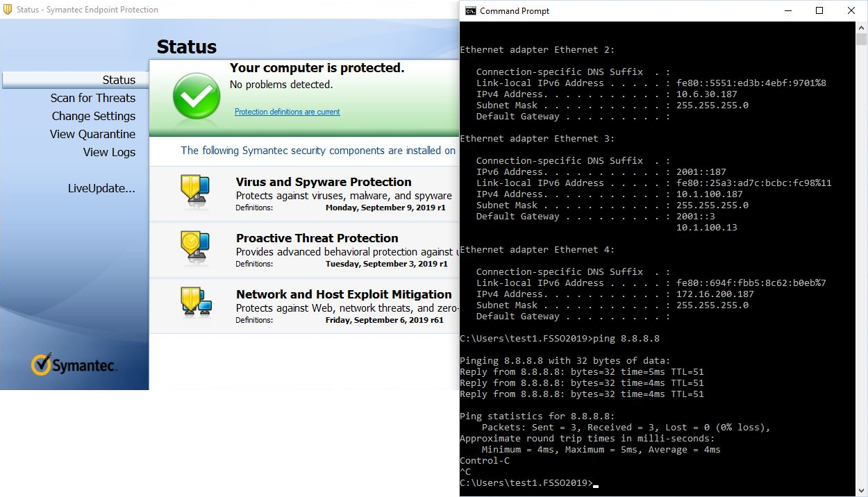Click the default gateway 10.1.100.13 value
868x497 pixels.
[x=707, y=228]
